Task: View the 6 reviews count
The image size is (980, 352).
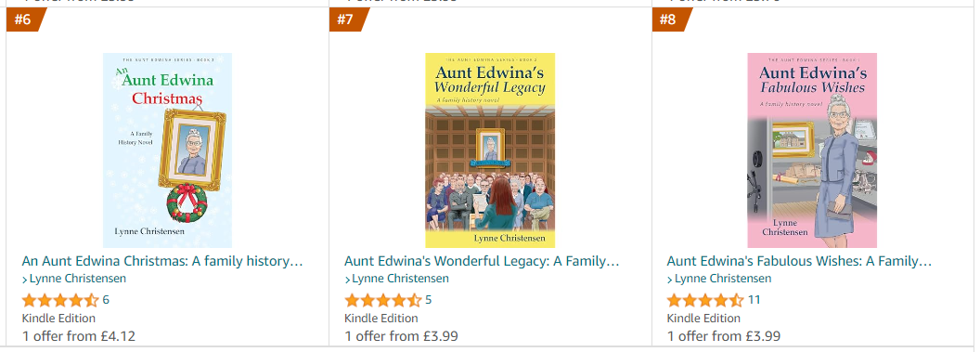Action: 106,300
